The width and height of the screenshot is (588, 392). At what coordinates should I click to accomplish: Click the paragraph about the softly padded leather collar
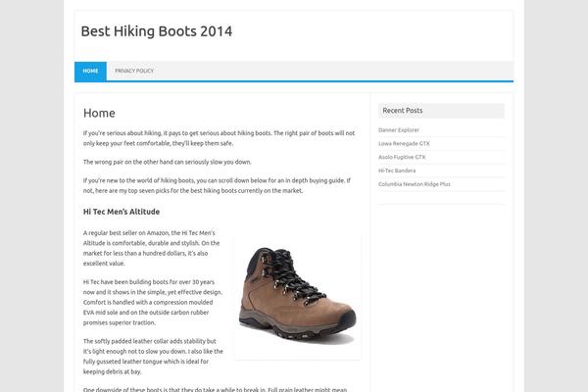click(x=153, y=356)
